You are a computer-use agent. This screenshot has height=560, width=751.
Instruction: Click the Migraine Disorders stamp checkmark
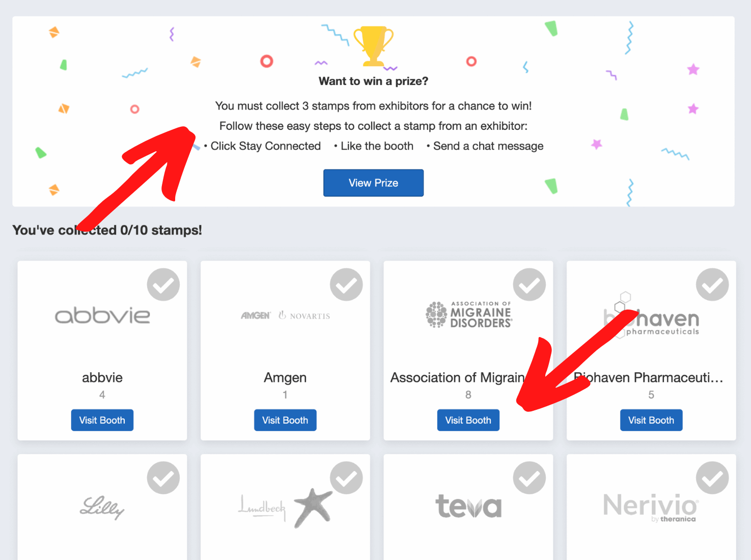click(529, 285)
